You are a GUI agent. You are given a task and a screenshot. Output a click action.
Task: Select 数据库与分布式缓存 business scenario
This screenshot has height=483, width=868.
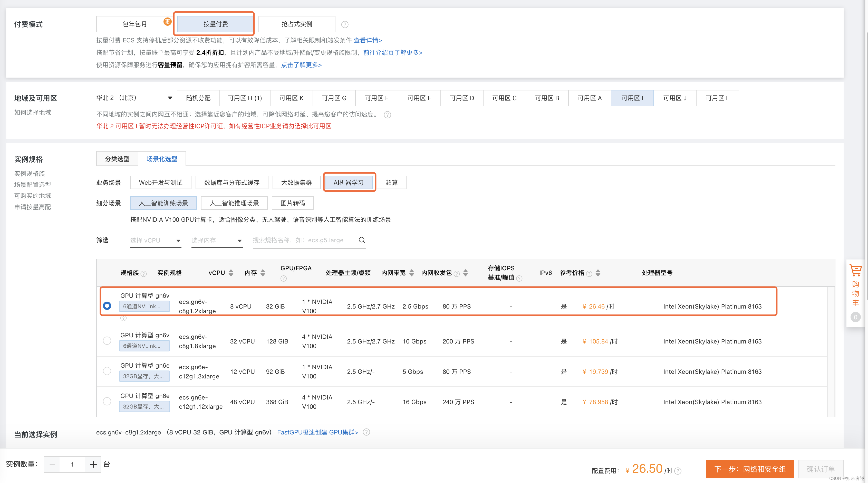[x=232, y=182]
